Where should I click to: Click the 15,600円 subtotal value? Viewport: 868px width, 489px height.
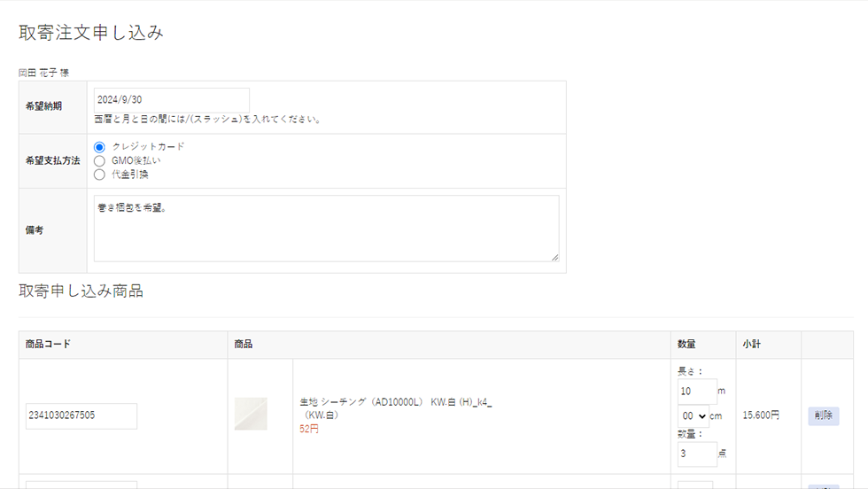(x=761, y=415)
